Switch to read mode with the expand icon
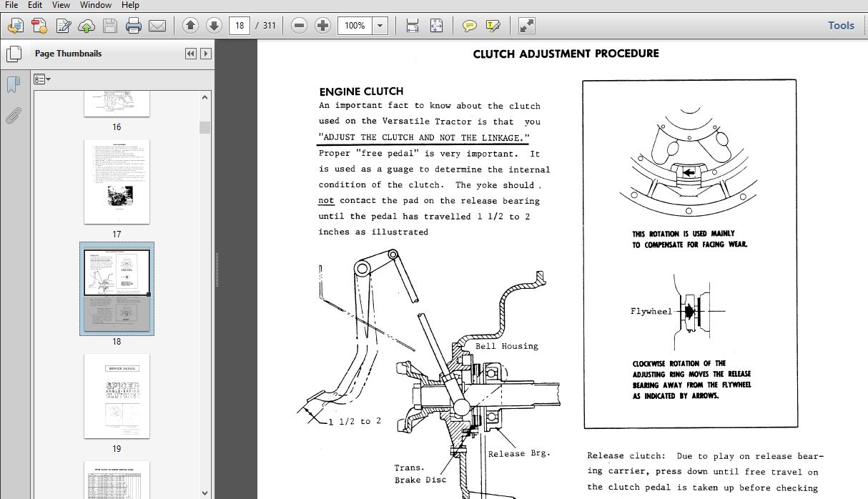 tap(527, 26)
